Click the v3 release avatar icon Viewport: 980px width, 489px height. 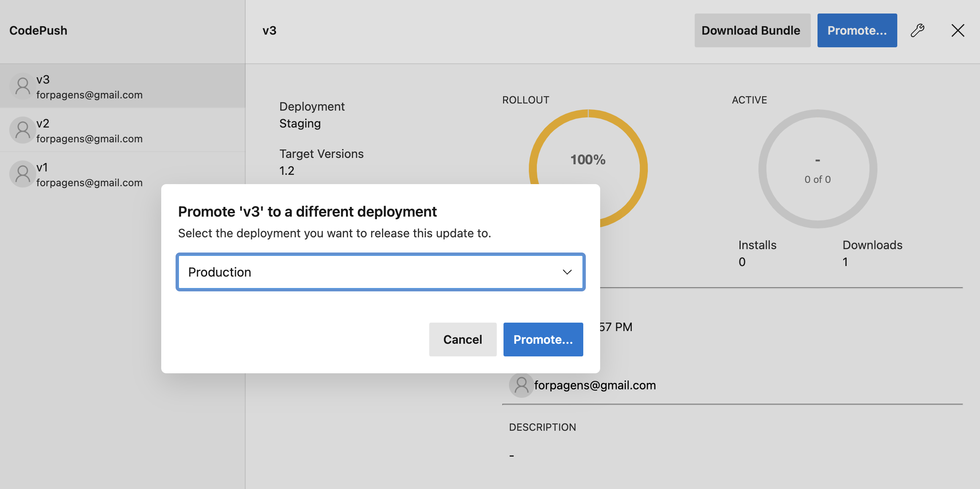pyautogui.click(x=22, y=86)
